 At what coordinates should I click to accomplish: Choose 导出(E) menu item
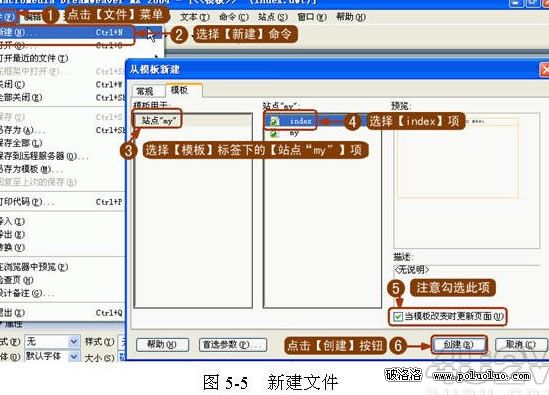(63, 234)
